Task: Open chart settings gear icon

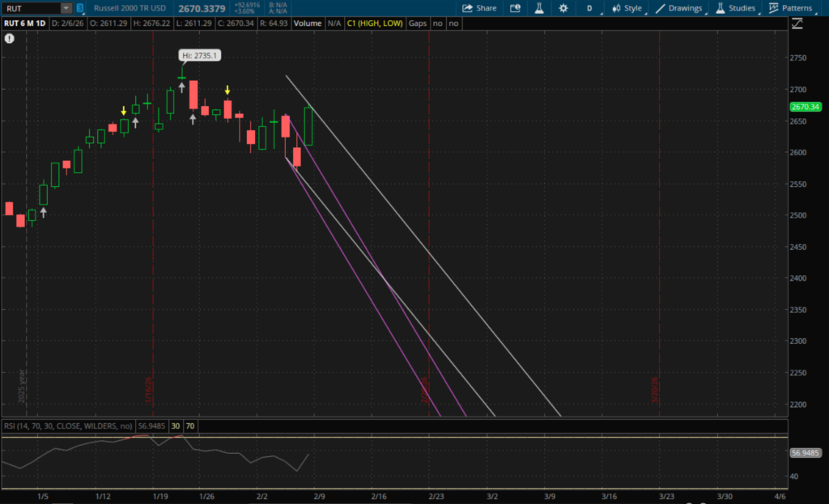Action: click(563, 8)
